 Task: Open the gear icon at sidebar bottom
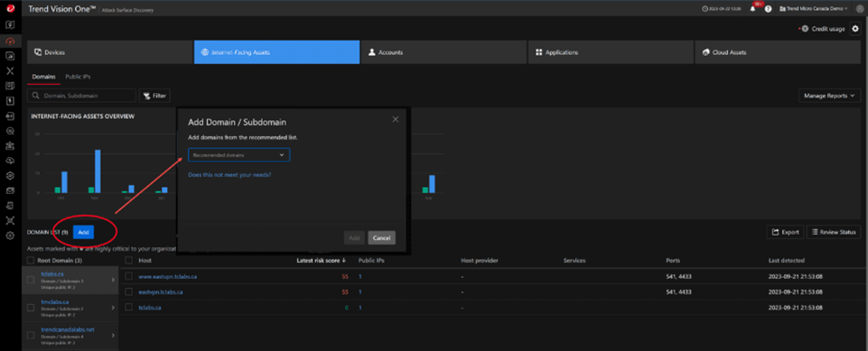pyautogui.click(x=10, y=236)
